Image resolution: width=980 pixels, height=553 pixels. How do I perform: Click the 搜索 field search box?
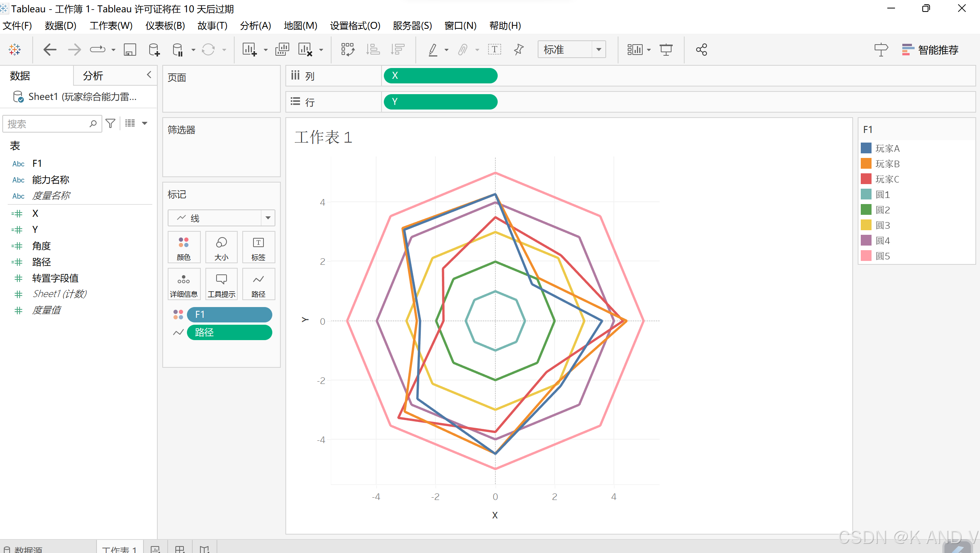(46, 124)
